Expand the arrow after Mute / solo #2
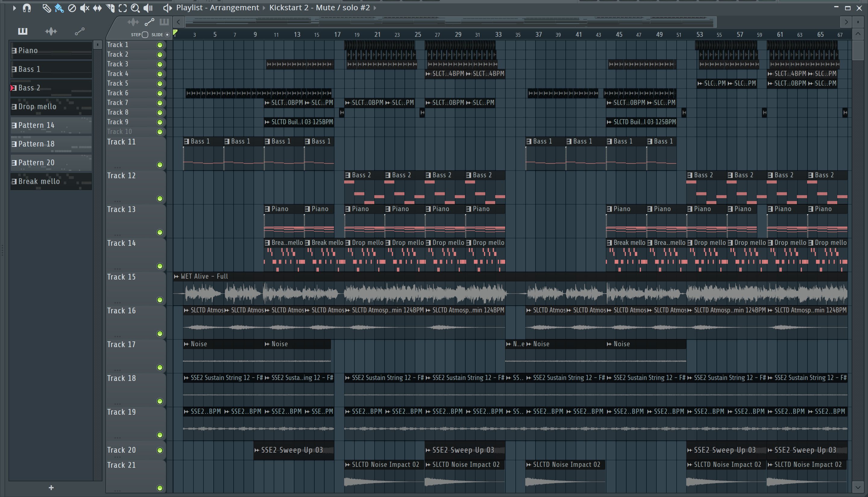This screenshot has width=868, height=497. pos(375,8)
